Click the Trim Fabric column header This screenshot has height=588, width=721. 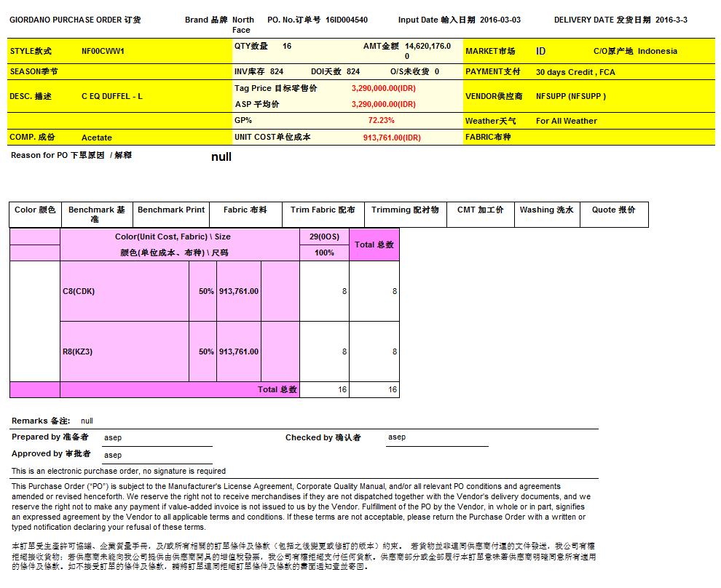coord(323,210)
